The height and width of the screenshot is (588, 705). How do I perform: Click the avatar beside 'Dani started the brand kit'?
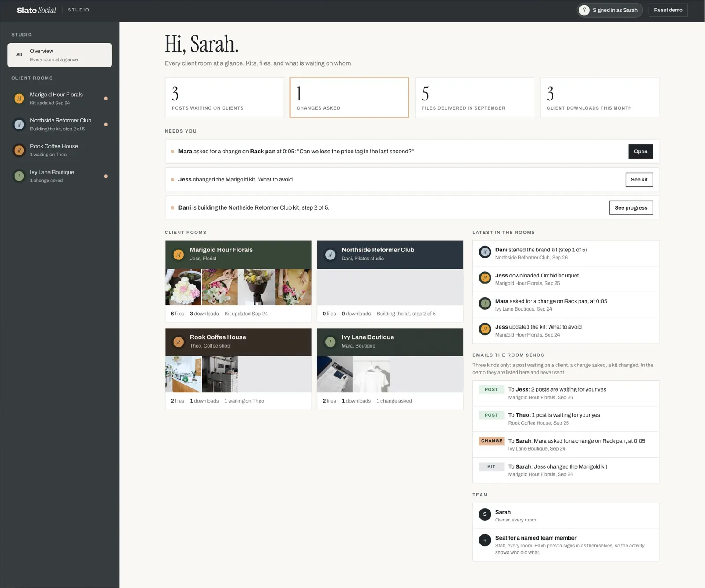coord(485,252)
